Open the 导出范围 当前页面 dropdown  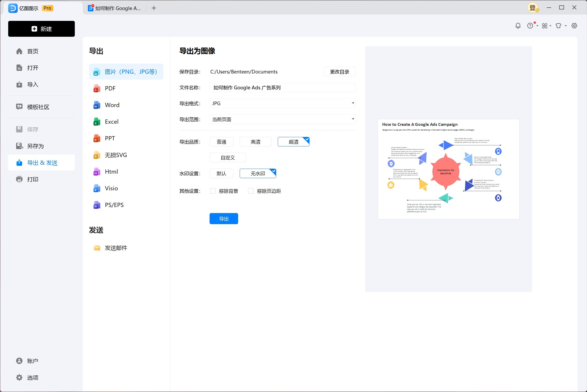point(282,119)
